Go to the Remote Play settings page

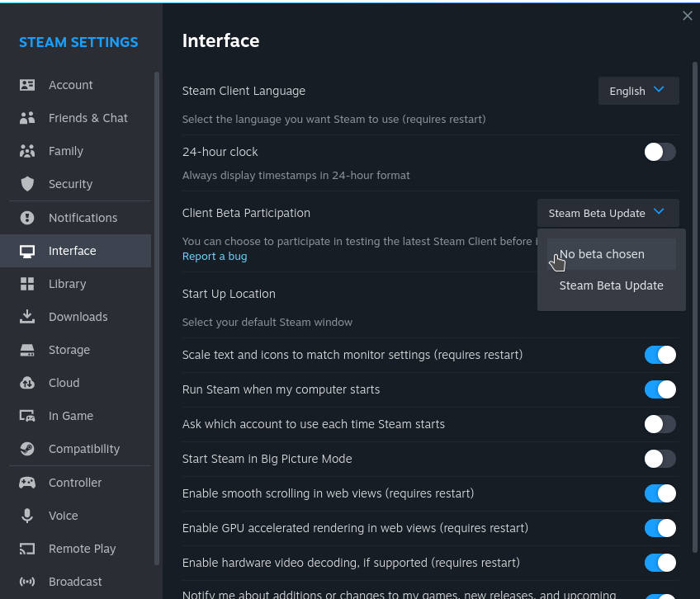82,549
